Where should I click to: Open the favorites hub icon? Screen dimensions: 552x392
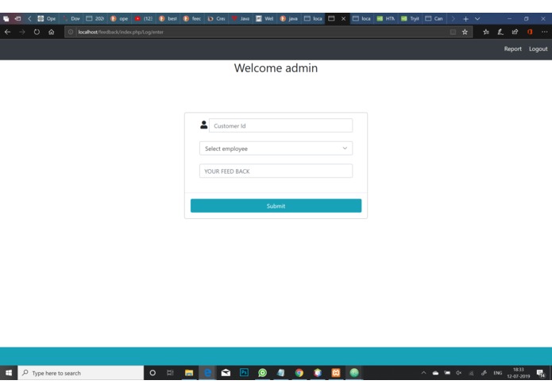486,32
